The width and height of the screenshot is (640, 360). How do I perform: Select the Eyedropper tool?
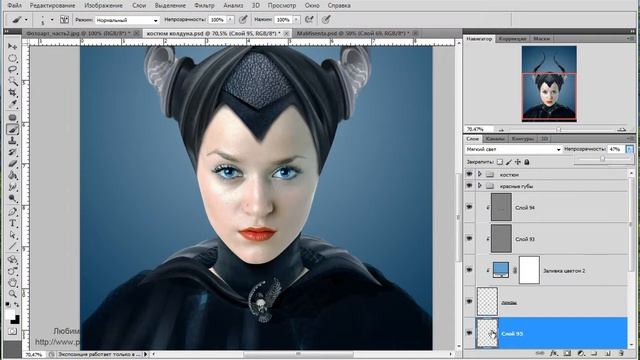[x=13, y=105]
